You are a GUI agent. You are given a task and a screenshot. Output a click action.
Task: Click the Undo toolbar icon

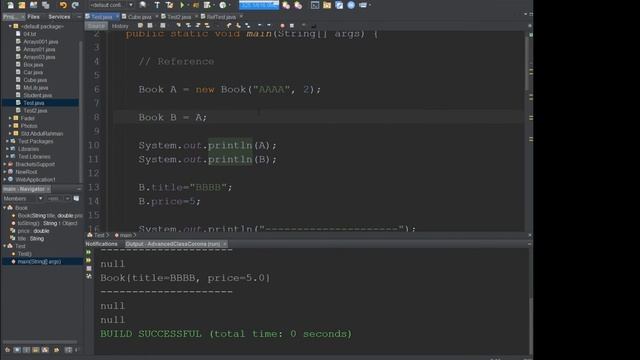pos(63,5)
